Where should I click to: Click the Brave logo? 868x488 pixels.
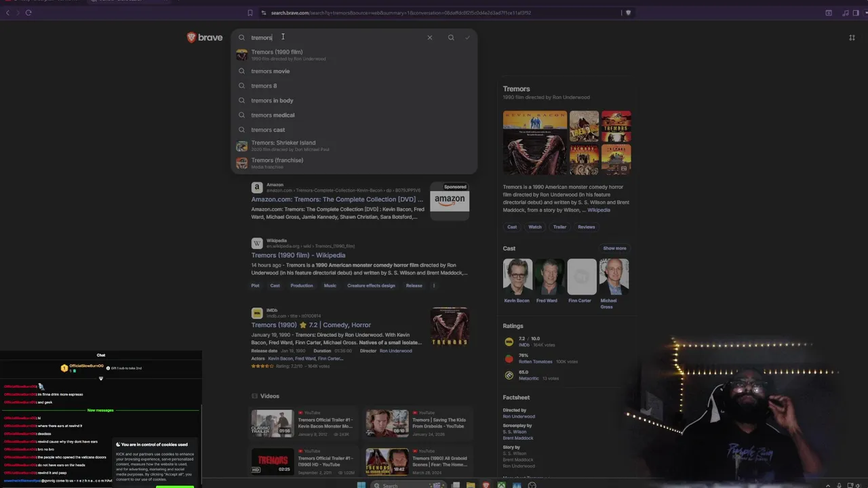point(205,37)
